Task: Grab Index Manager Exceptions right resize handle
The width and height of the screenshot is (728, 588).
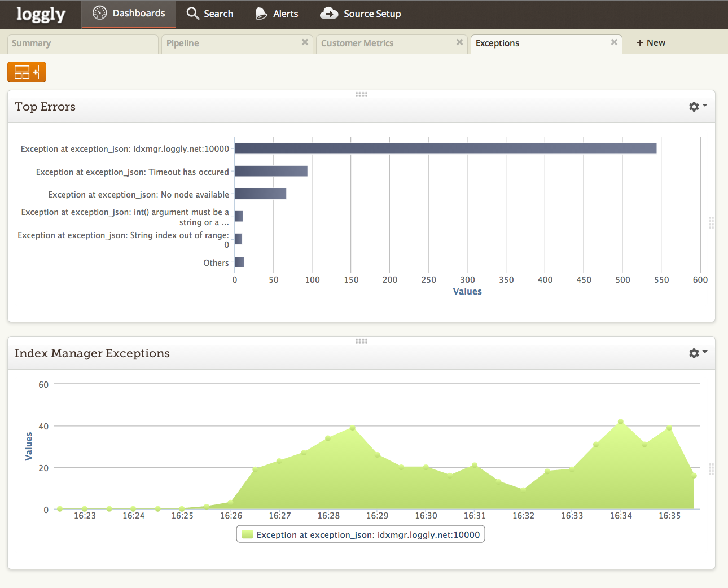Action: pyautogui.click(x=711, y=469)
